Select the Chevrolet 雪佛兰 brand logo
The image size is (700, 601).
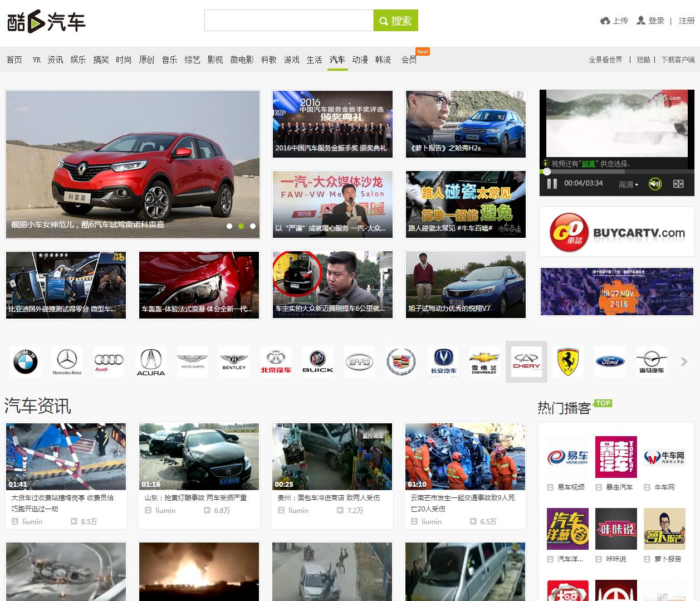[484, 361]
